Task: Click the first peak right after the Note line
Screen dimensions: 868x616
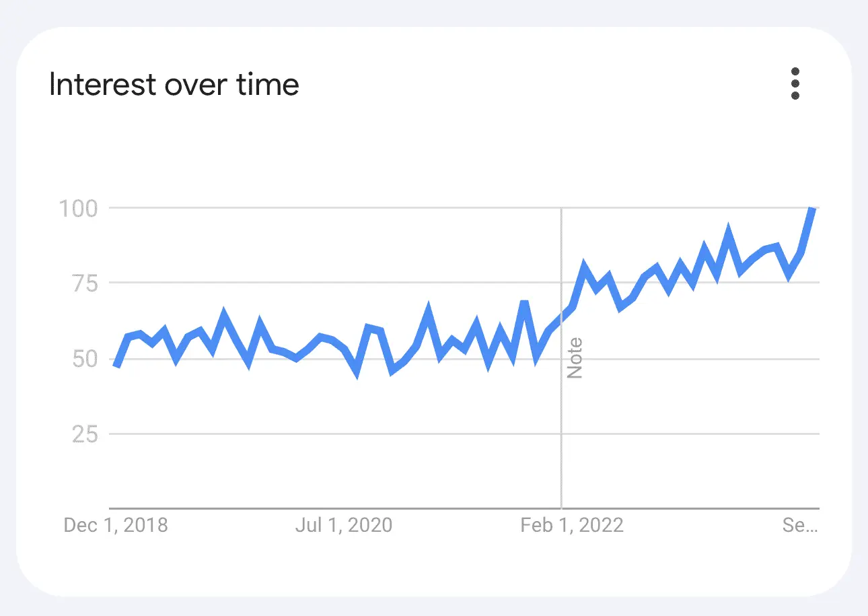Action: click(584, 263)
